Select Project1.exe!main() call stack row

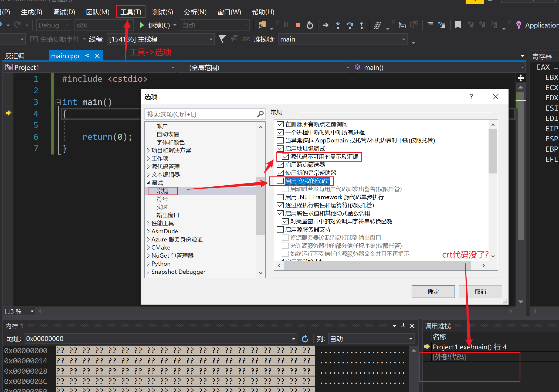470,347
